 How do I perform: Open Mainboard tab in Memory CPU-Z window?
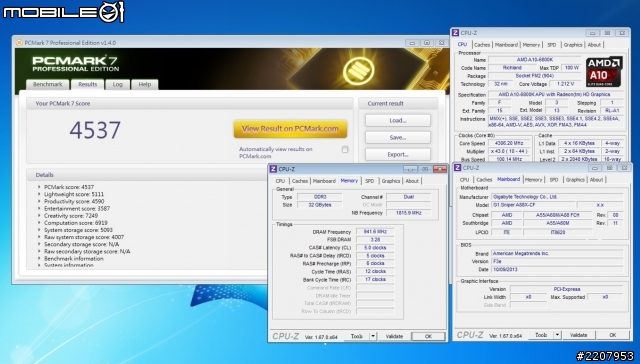point(324,181)
